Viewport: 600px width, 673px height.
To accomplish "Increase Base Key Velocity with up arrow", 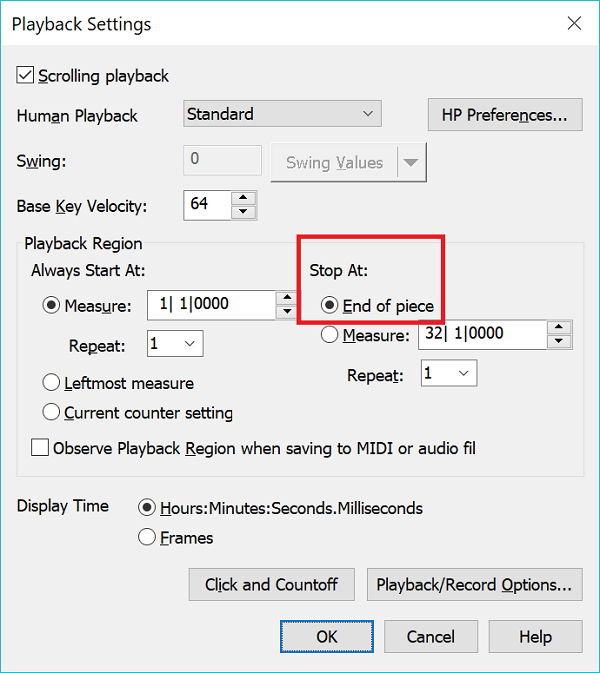I will 244,197.
